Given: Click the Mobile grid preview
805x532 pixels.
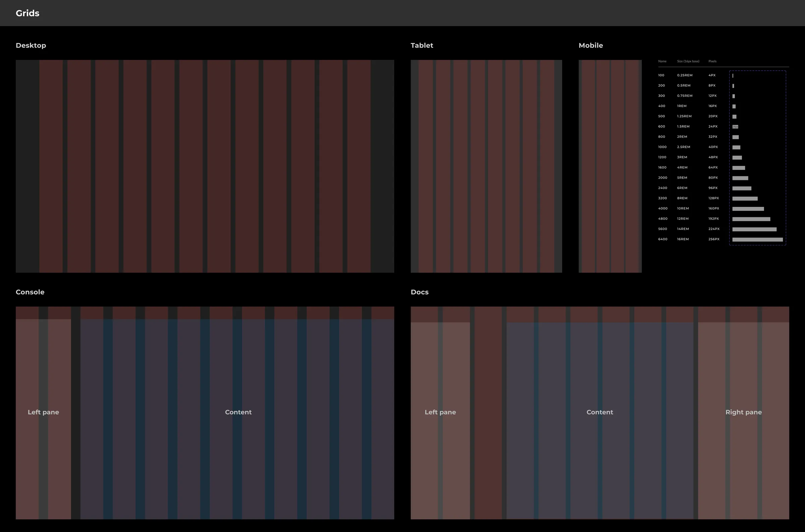Looking at the screenshot, I should click(x=610, y=166).
